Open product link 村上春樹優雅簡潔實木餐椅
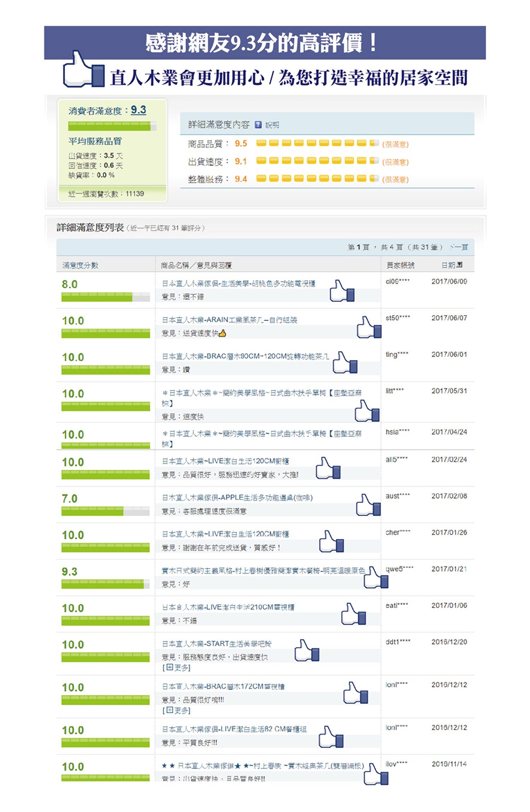This screenshot has width=530, height=812. click(x=263, y=571)
